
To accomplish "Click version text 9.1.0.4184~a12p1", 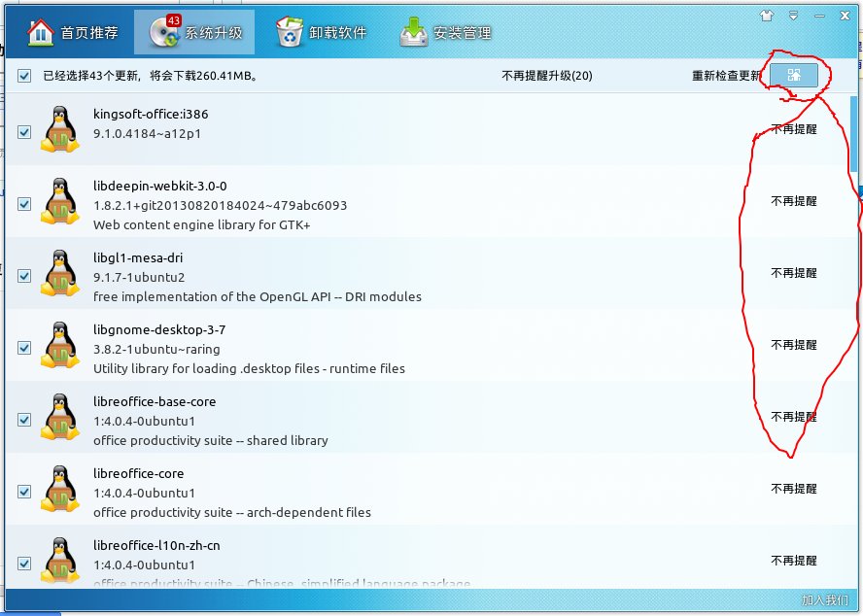I will [x=147, y=134].
